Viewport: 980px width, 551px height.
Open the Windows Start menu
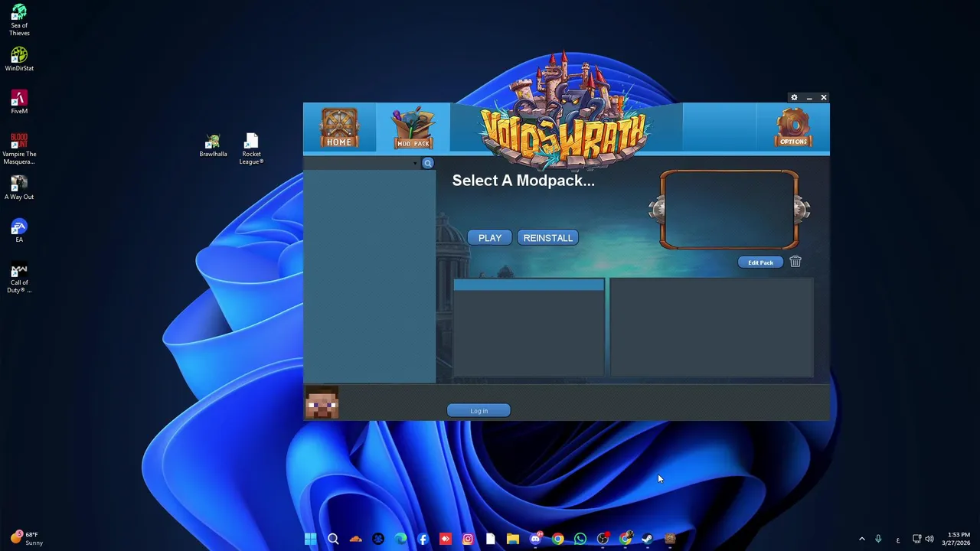[310, 540]
